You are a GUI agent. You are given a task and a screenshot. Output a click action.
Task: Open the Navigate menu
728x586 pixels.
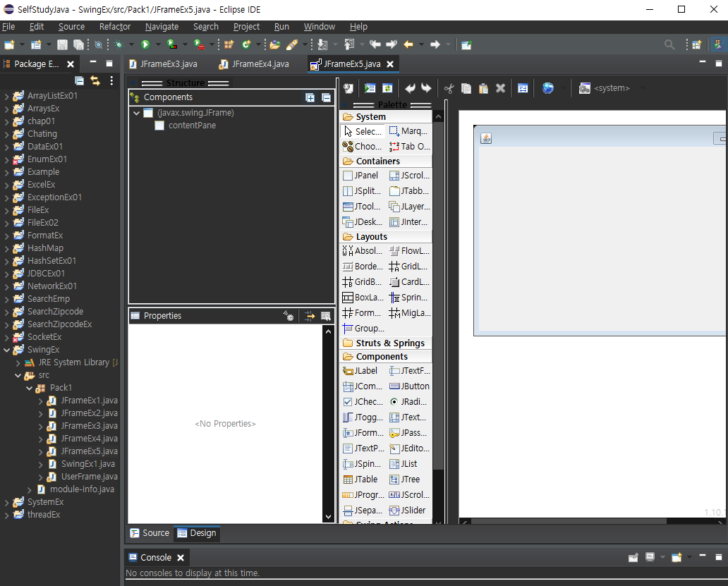[162, 27]
